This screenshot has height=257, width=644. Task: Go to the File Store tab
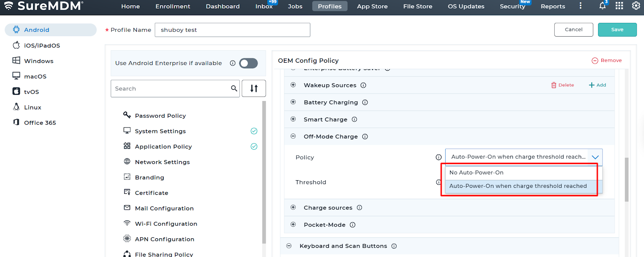coord(417,6)
